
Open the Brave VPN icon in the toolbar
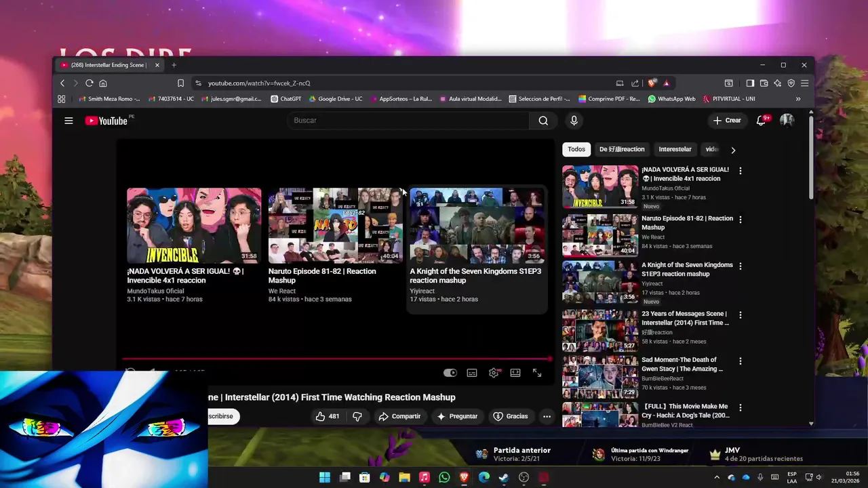791,83
